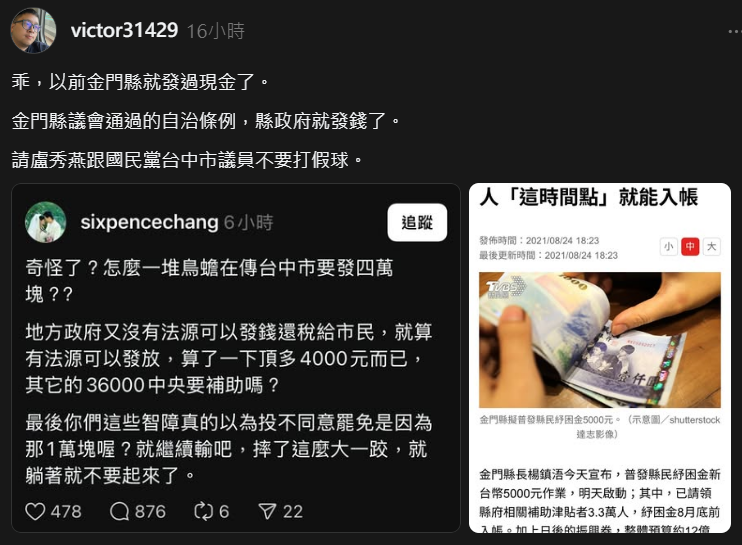Open the TVBS banknote photo
The width and height of the screenshot is (742, 545).
pyautogui.click(x=600, y=340)
